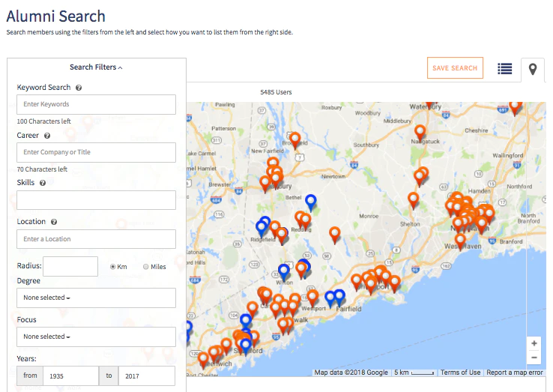Select the blue pin near Bethel
553x392 pixels.
coord(311,203)
